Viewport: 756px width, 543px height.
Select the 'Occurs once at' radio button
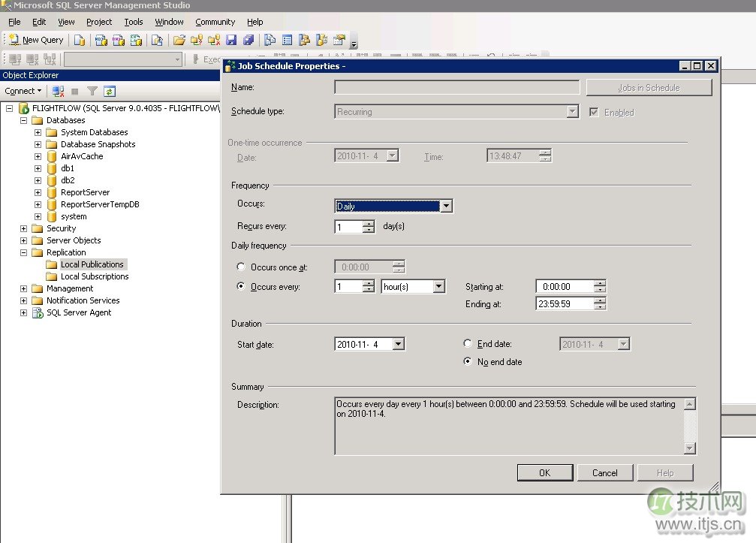point(241,266)
